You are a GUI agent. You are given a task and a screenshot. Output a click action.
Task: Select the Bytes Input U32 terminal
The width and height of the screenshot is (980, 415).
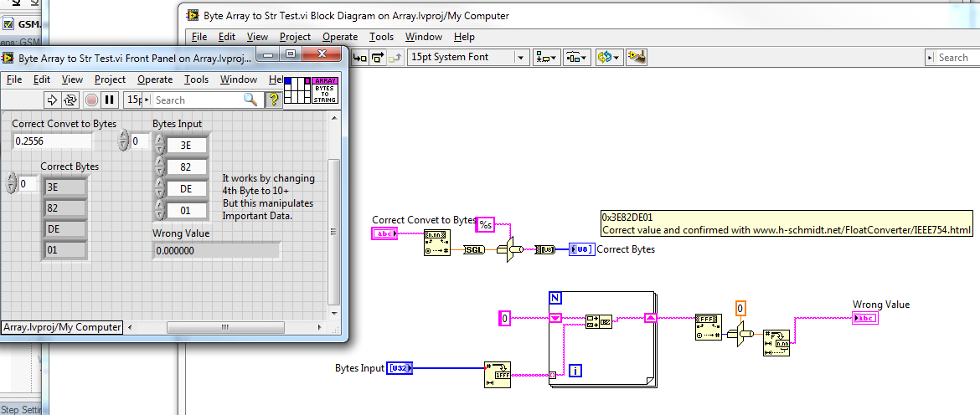click(399, 368)
